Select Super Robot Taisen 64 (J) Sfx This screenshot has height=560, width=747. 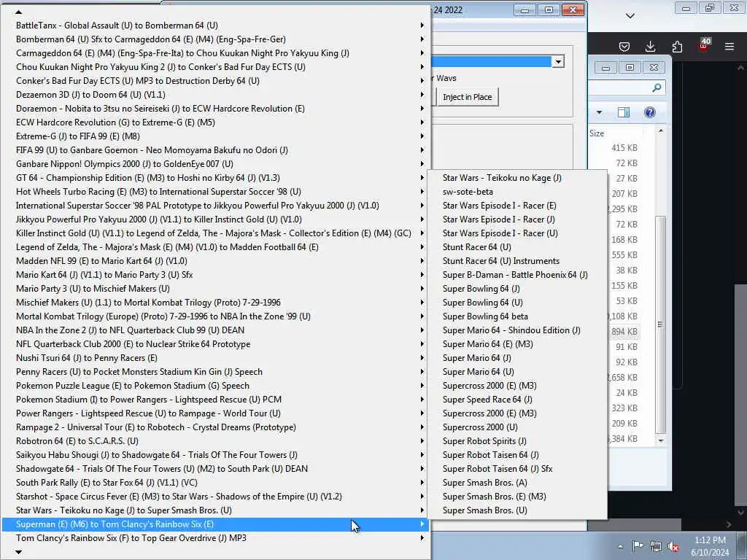pyautogui.click(x=517, y=469)
